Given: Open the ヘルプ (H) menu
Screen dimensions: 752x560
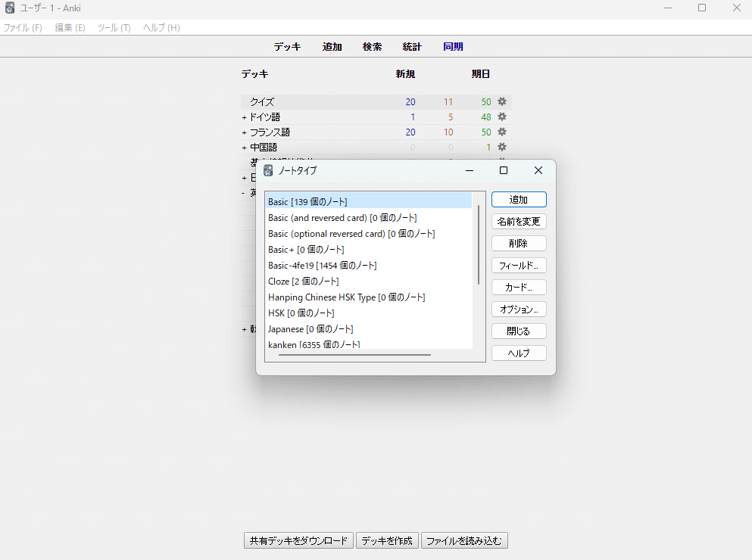Looking at the screenshot, I should click(x=161, y=28).
